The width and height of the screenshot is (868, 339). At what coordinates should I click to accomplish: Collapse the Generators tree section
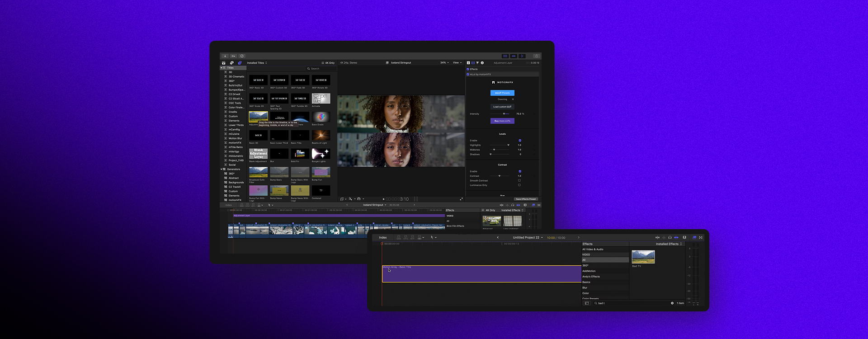(222, 169)
